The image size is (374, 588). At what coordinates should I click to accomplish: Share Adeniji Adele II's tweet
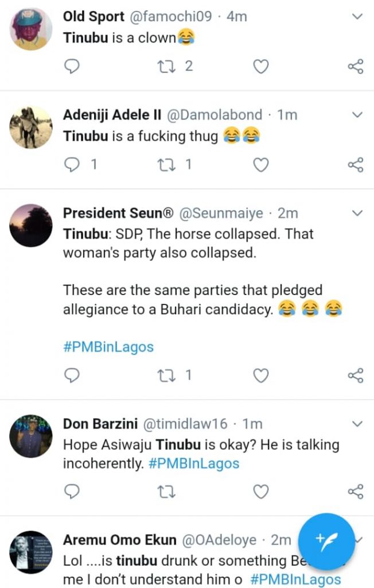click(356, 165)
